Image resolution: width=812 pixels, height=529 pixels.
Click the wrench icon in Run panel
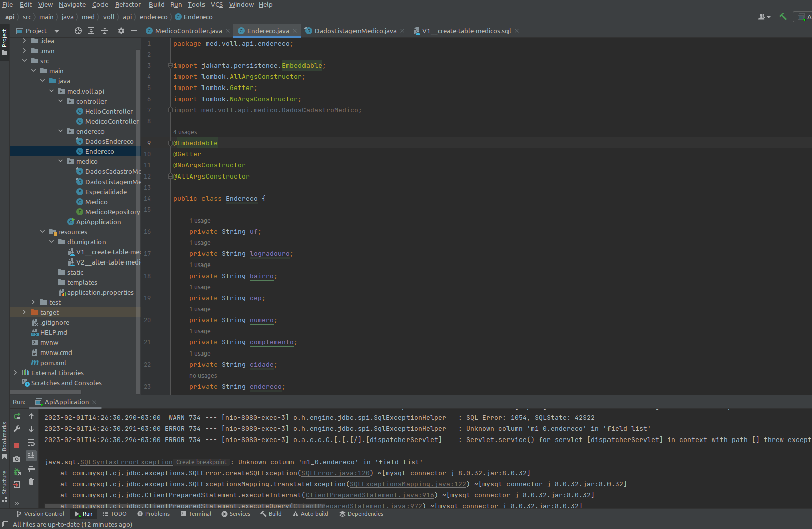17,429
